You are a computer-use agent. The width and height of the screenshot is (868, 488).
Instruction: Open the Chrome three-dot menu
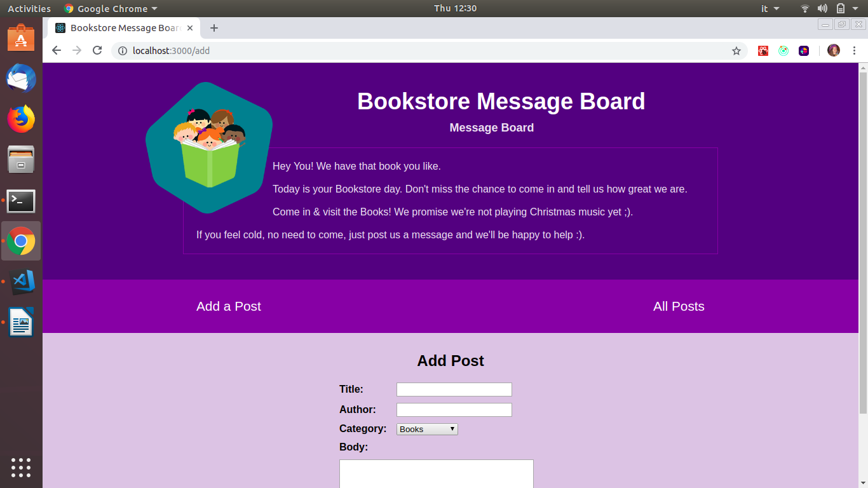click(854, 51)
